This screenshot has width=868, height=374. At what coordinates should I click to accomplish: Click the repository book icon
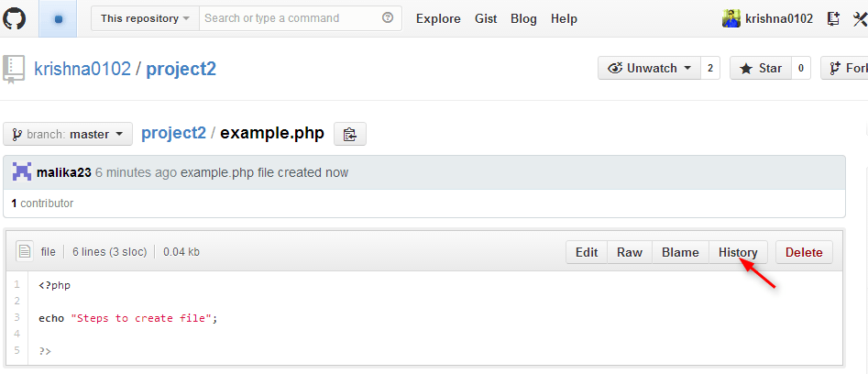coord(14,69)
